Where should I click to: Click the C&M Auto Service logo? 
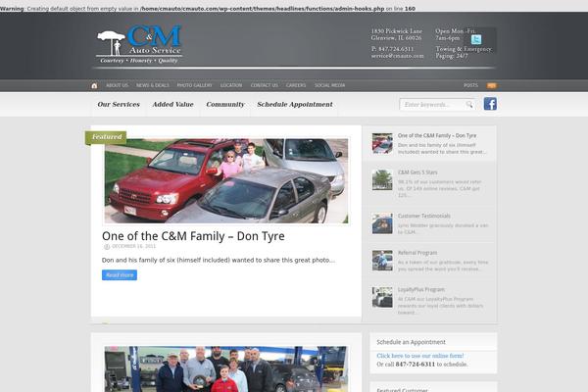[x=139, y=44]
